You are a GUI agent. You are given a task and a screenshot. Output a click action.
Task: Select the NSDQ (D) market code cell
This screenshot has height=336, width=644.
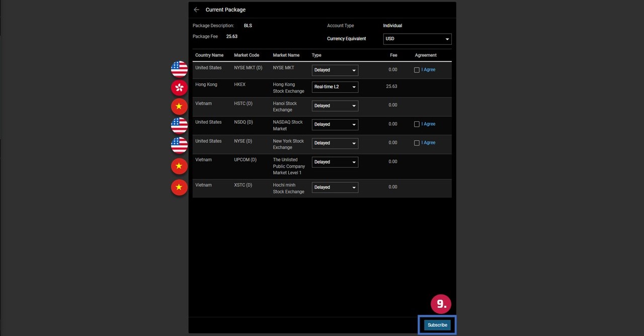(244, 122)
